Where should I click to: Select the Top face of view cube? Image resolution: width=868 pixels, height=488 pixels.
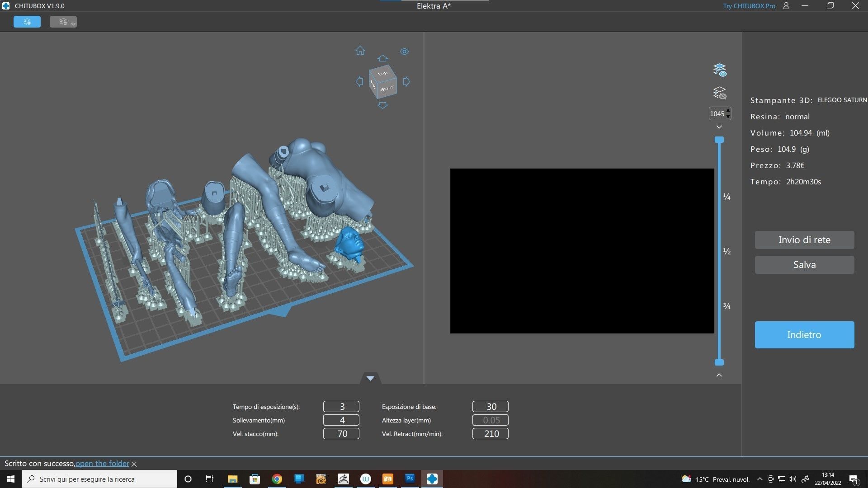click(382, 73)
